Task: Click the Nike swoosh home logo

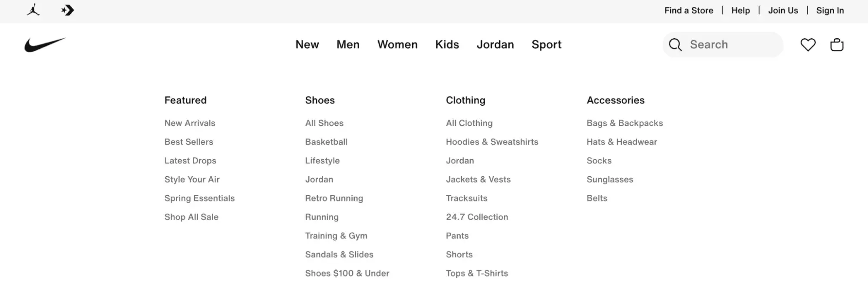Action: click(x=45, y=45)
